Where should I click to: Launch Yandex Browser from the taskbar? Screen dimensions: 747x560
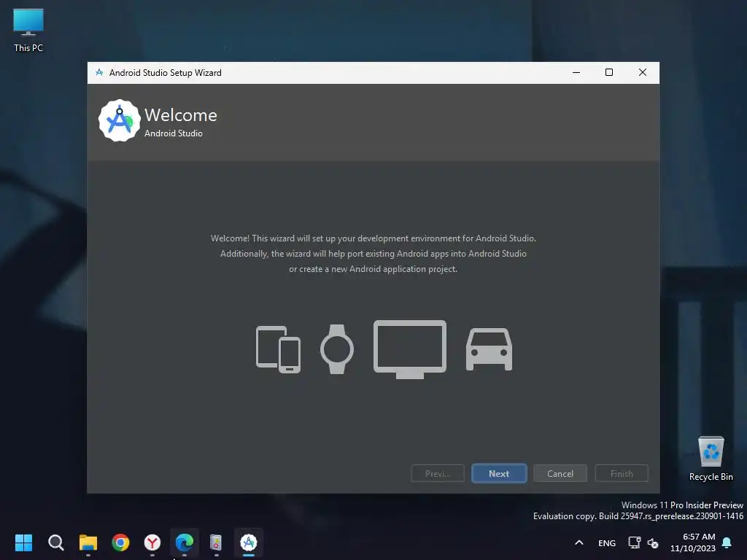[152, 542]
